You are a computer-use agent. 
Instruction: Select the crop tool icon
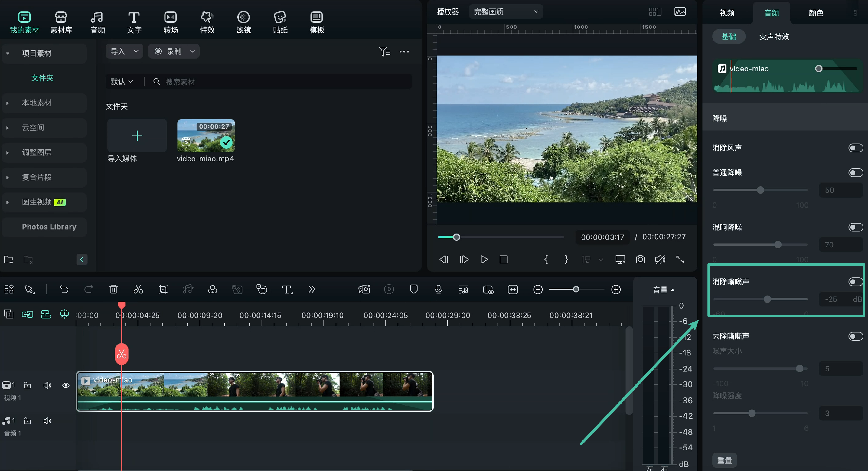[163, 289]
